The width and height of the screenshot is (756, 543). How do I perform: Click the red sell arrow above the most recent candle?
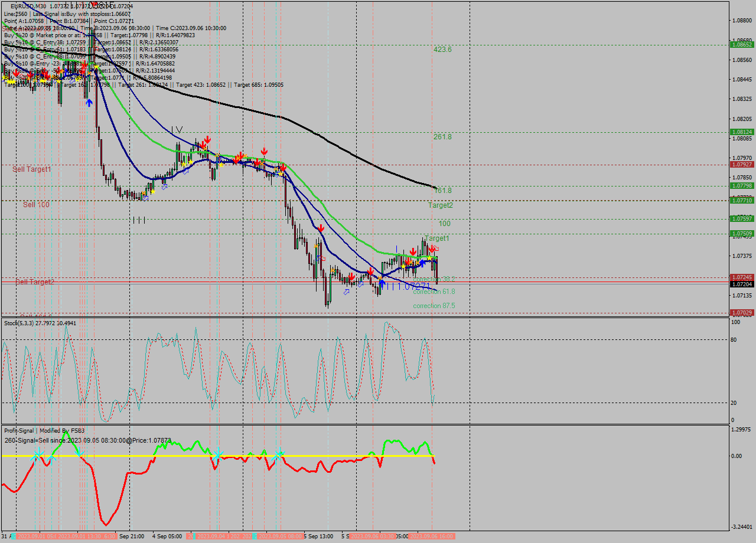point(432,249)
